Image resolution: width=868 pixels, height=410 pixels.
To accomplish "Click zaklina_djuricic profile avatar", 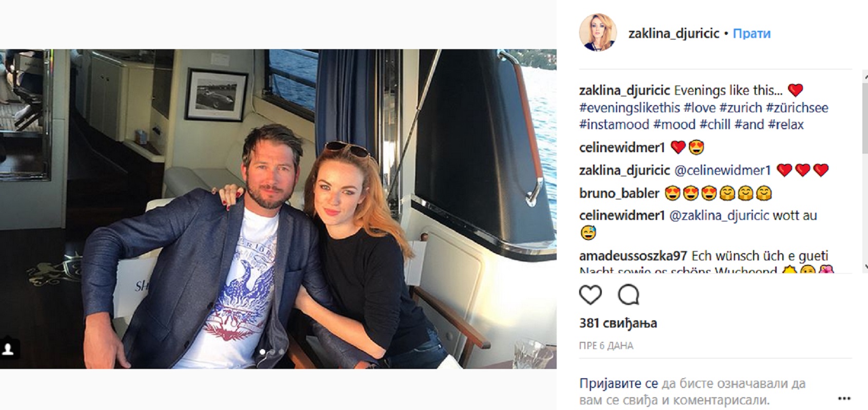I will point(598,33).
